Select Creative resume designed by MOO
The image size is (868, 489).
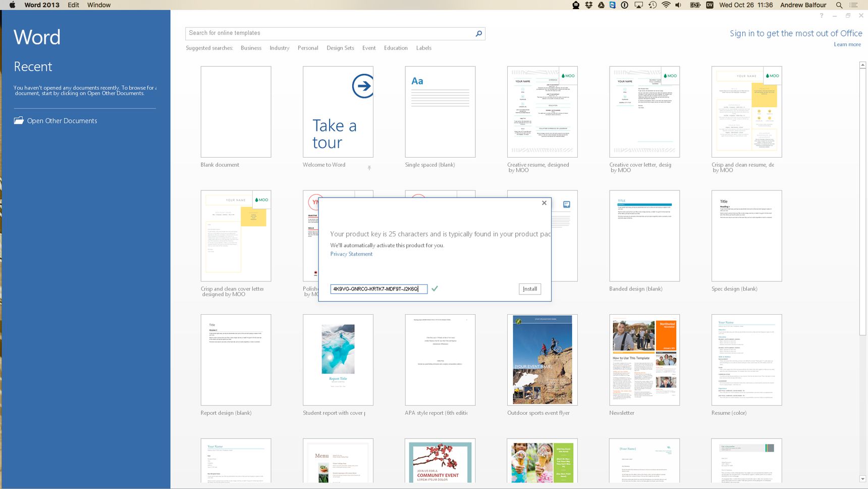coord(542,112)
